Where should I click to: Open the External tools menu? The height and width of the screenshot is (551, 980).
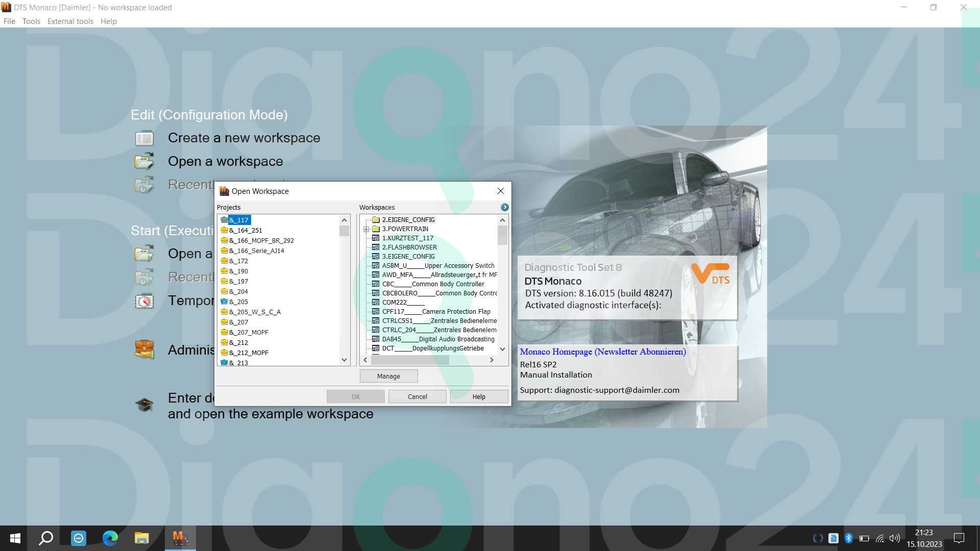click(x=69, y=21)
